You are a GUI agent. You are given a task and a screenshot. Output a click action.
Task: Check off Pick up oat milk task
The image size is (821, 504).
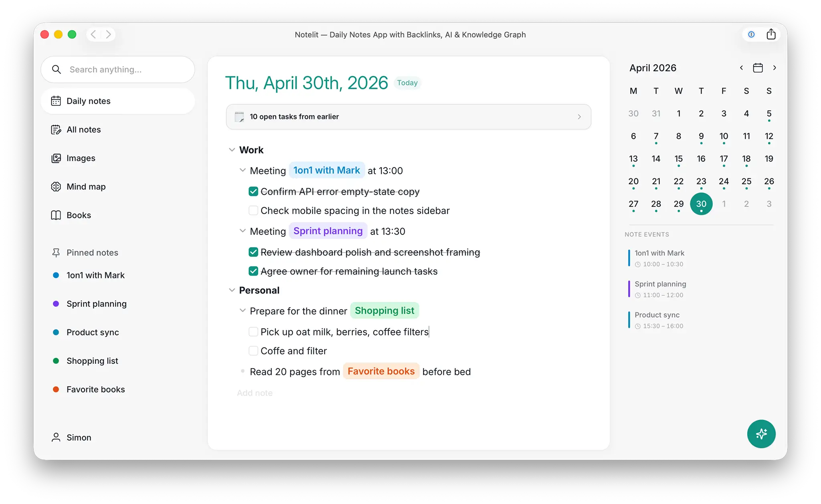pyautogui.click(x=253, y=332)
